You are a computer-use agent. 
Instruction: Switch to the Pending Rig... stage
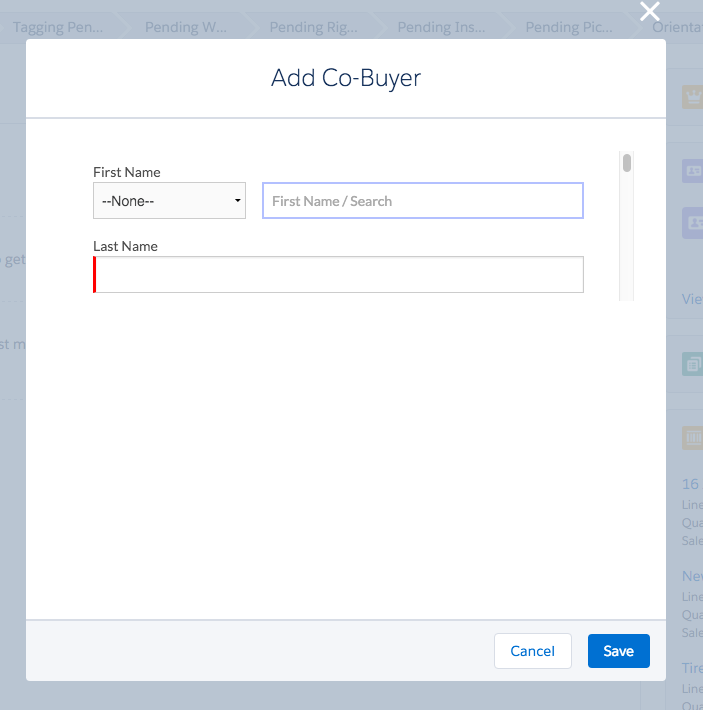point(314,27)
